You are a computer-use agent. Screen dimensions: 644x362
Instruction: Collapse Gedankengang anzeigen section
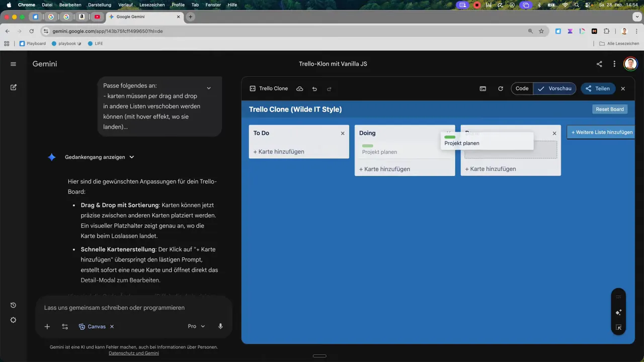coord(131,157)
